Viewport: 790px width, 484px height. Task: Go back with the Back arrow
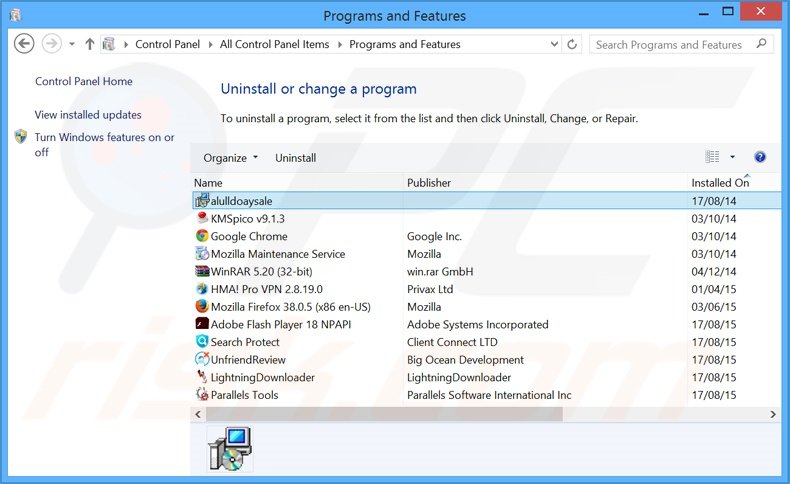pos(24,44)
